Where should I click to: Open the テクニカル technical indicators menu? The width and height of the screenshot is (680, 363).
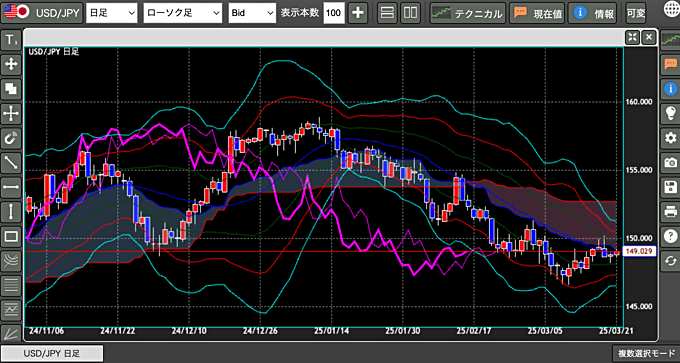tap(468, 13)
